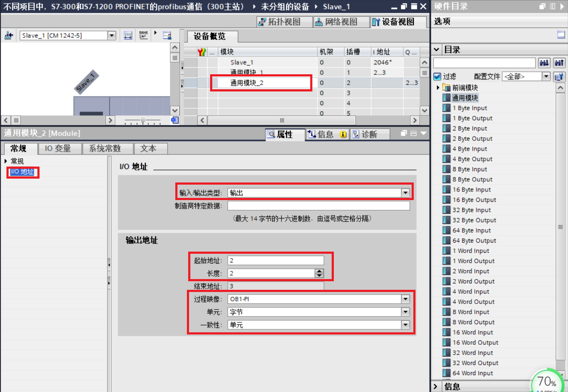Click the 通用模块 catalog item icon

tap(446, 98)
